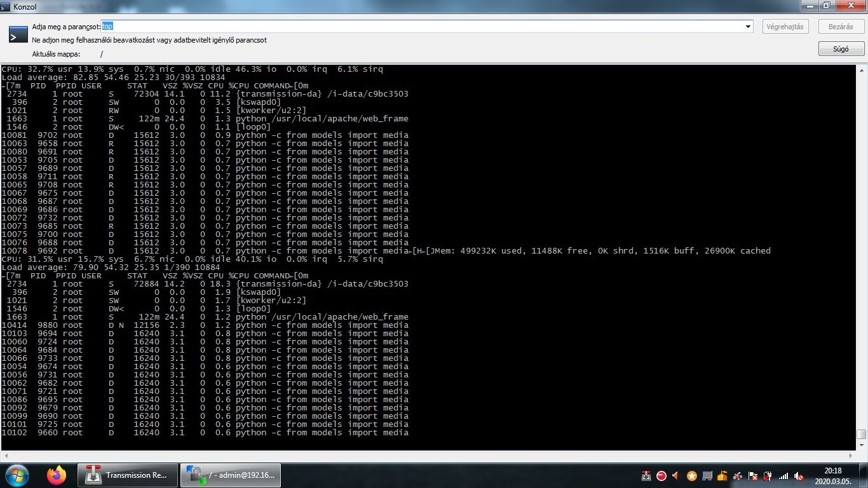Click 'Aktuális mappa:' label
868x488 pixels.
[x=57, y=54]
